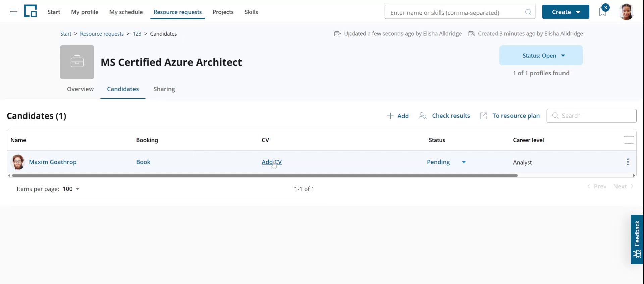Go to Start in top navigation
The height and width of the screenshot is (284, 644).
(54, 12)
